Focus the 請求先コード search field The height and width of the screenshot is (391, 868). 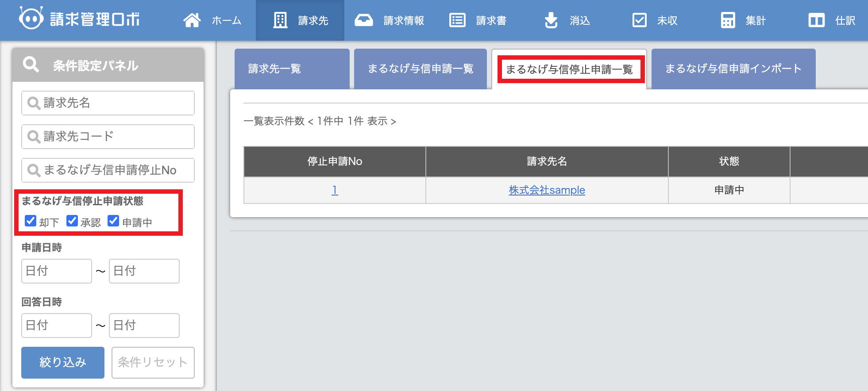pyautogui.click(x=108, y=137)
